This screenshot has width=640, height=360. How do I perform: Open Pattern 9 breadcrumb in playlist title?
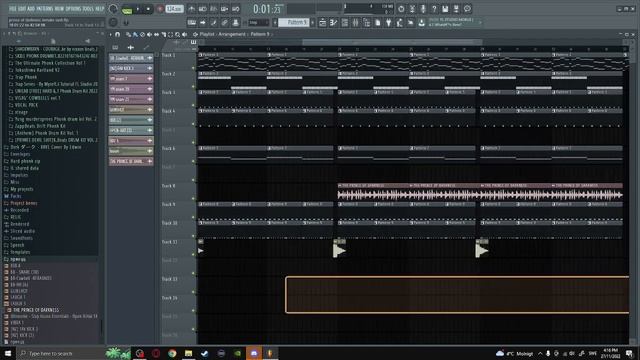coord(260,34)
